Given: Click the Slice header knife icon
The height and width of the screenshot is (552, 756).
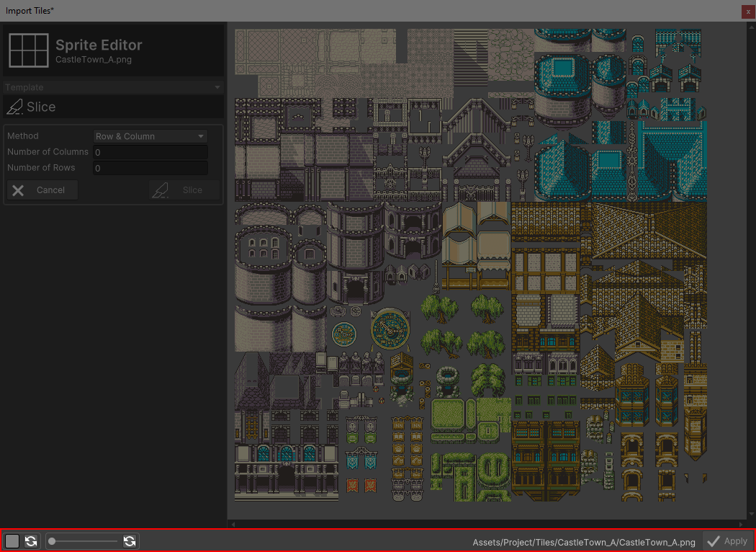Looking at the screenshot, I should 14,107.
